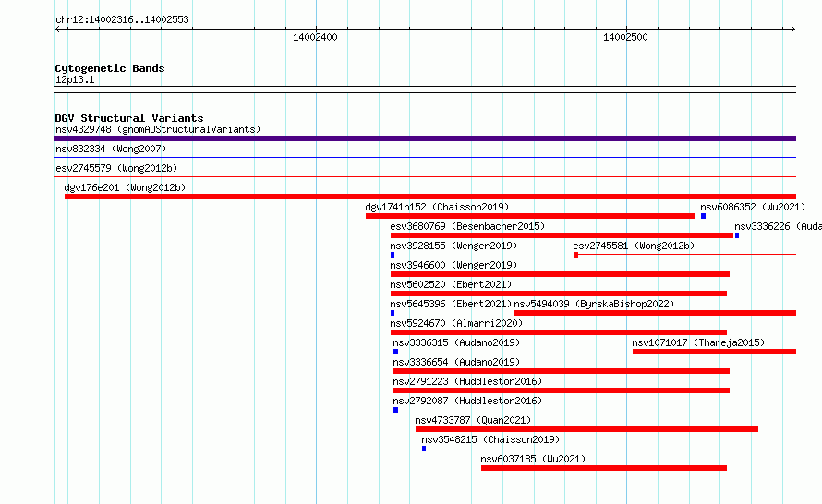
Task: Open the nsv4329748 (gnomADStructuralVariants) label
Action: 158,129
